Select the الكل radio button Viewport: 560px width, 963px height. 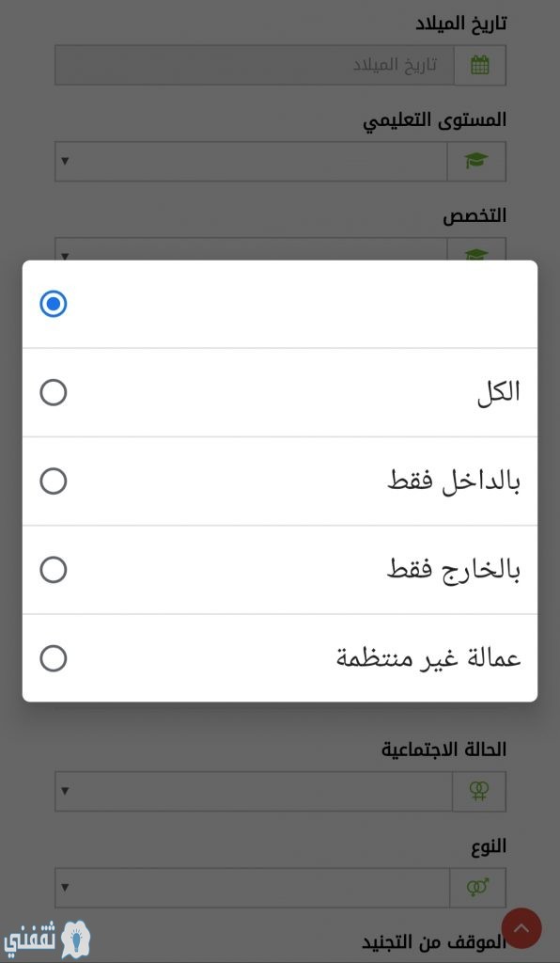[x=54, y=392]
